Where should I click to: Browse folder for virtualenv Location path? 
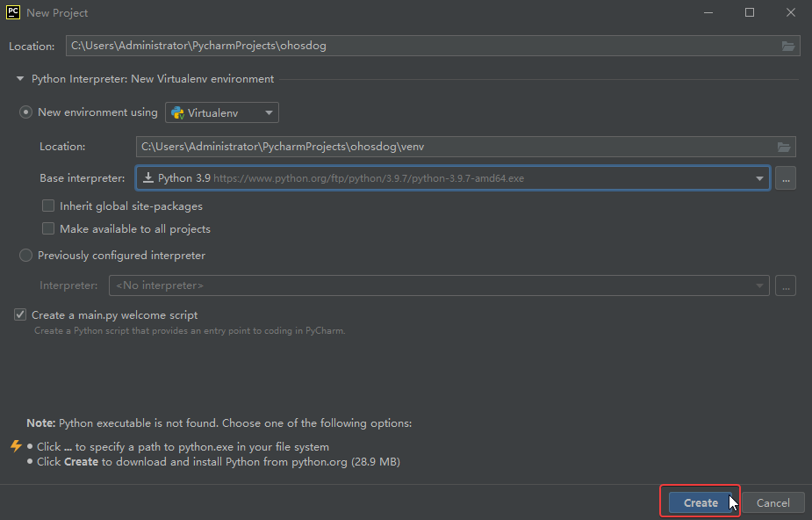[x=784, y=147]
